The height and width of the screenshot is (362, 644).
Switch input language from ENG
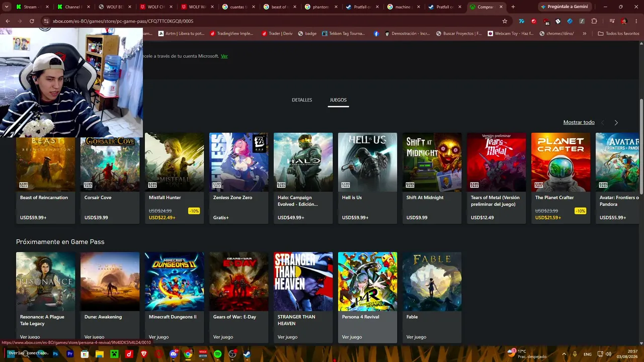(x=588, y=354)
